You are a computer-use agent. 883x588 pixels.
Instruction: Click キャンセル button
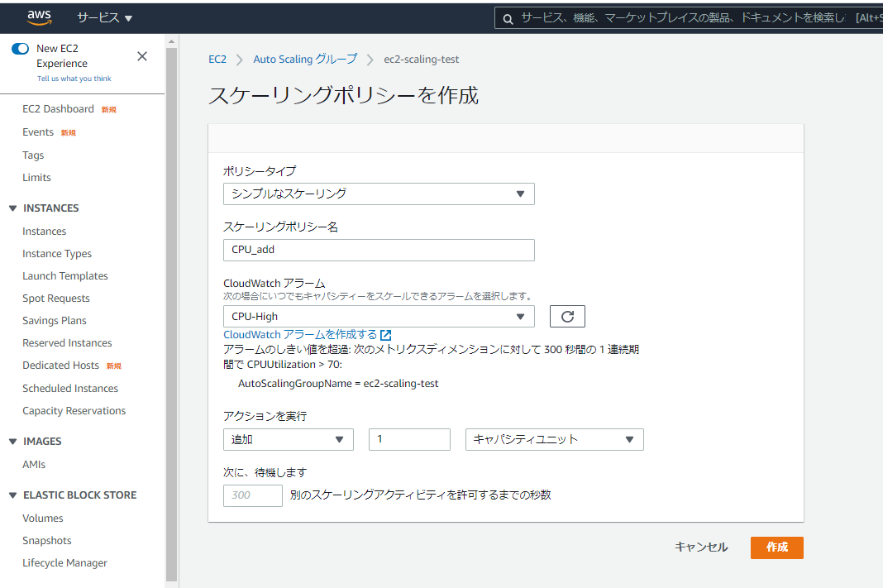tap(701, 547)
